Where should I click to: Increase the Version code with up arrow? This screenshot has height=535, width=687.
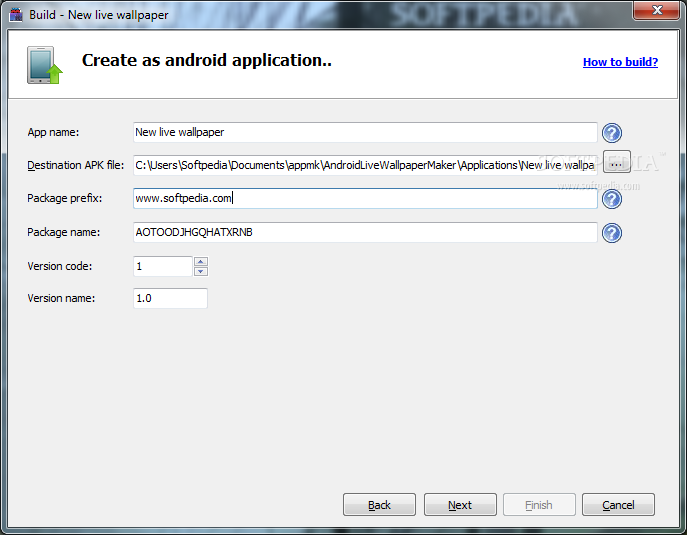pyautogui.click(x=201, y=262)
